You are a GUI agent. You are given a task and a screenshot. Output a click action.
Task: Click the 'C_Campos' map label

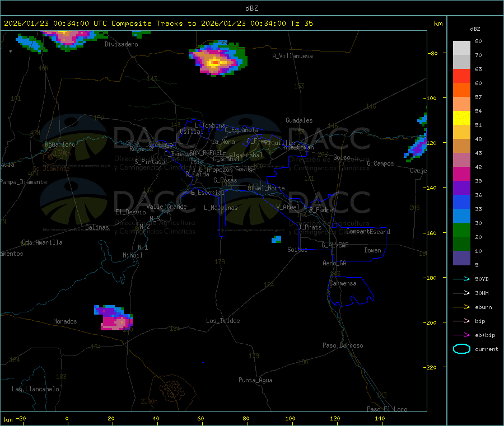click(381, 163)
